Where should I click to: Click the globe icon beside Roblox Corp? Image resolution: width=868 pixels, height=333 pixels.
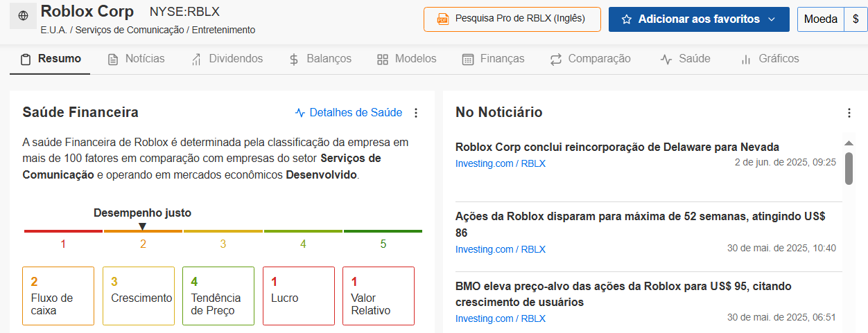(23, 15)
